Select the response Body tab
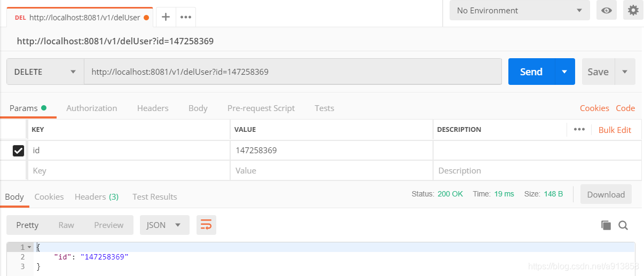This screenshot has height=276, width=644. click(x=14, y=196)
